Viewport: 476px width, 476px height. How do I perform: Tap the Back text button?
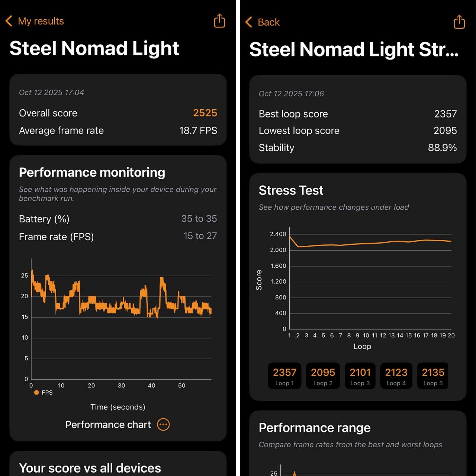pyautogui.click(x=268, y=22)
